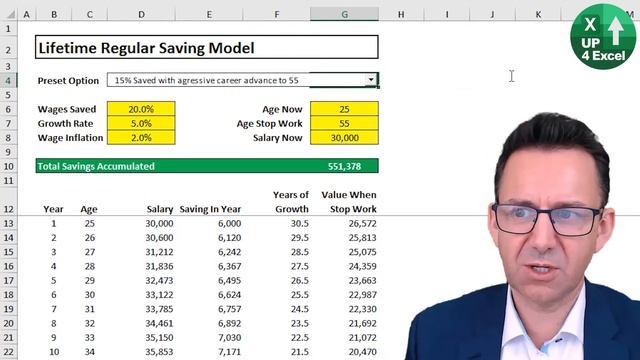
Task: Open the Preset Option dropdown arrow
Action: pos(371,80)
